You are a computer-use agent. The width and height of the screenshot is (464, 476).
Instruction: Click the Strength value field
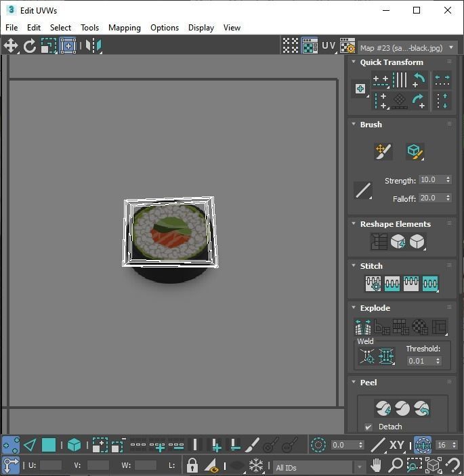coord(431,179)
